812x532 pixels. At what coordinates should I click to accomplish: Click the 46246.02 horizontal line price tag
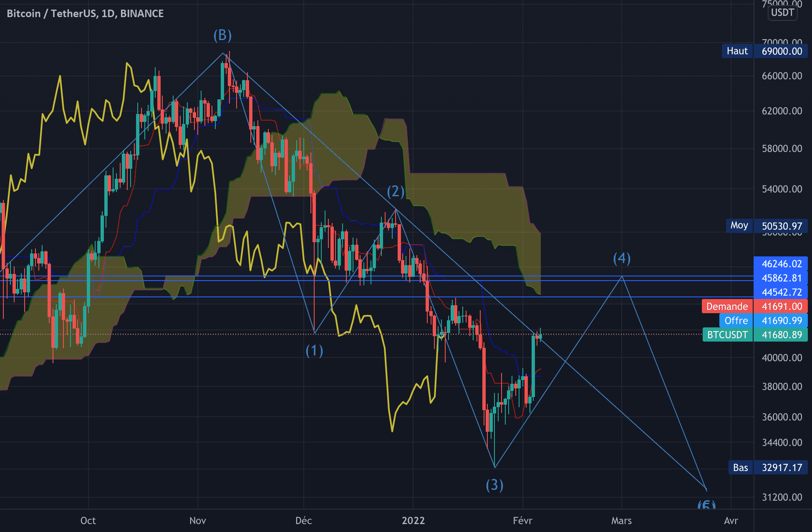pyautogui.click(x=781, y=263)
